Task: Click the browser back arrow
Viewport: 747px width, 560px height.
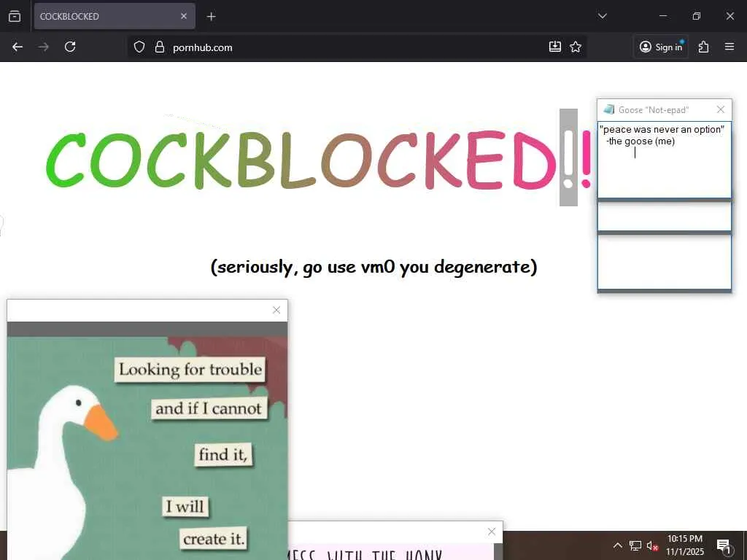Action: [x=18, y=47]
